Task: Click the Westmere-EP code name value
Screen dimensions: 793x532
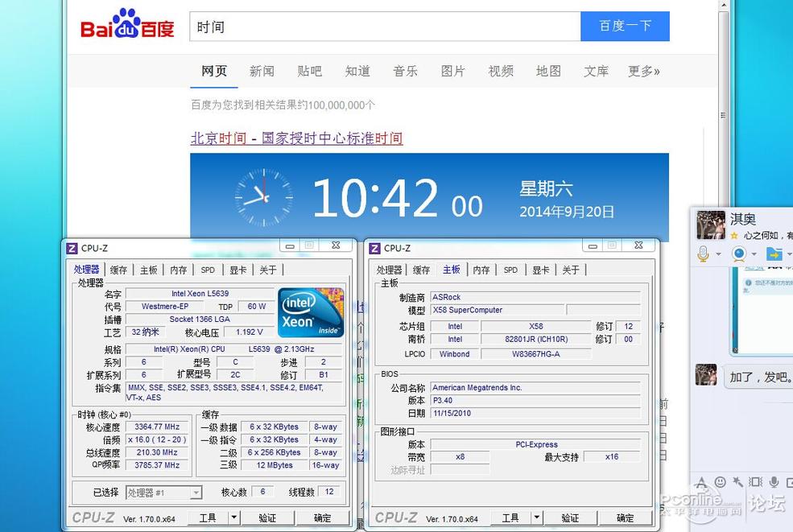Action: click(x=165, y=307)
